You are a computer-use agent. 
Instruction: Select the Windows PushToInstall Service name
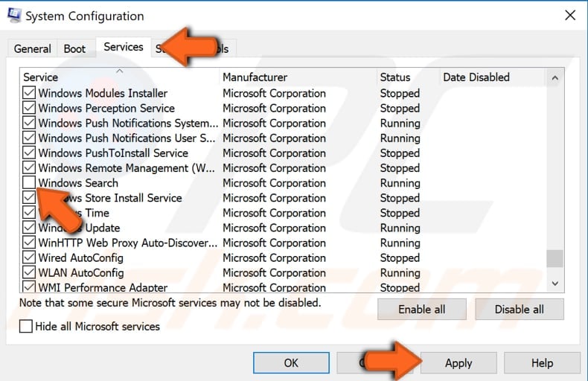(x=113, y=153)
